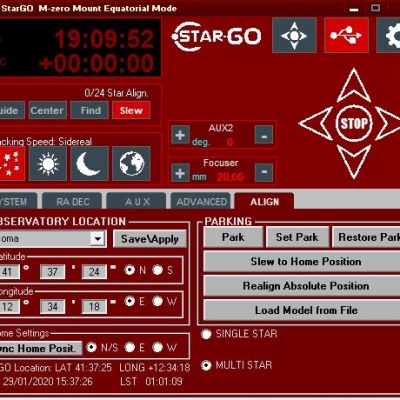Click the Focuser value 20.00
The height and width of the screenshot is (400, 400).
230,177
